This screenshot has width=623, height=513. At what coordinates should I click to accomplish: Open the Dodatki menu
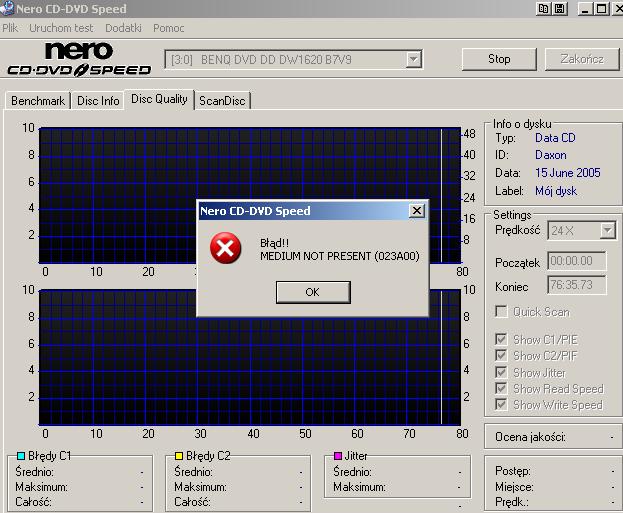123,28
